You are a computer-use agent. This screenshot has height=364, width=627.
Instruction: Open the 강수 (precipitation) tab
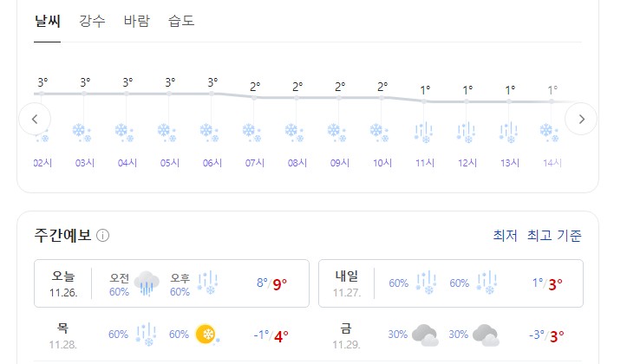coord(92,21)
